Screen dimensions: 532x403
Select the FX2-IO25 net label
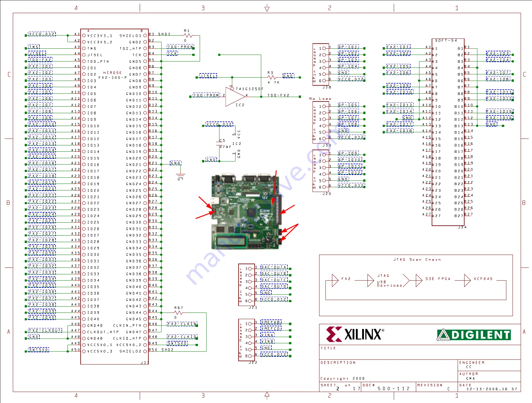click(42, 221)
